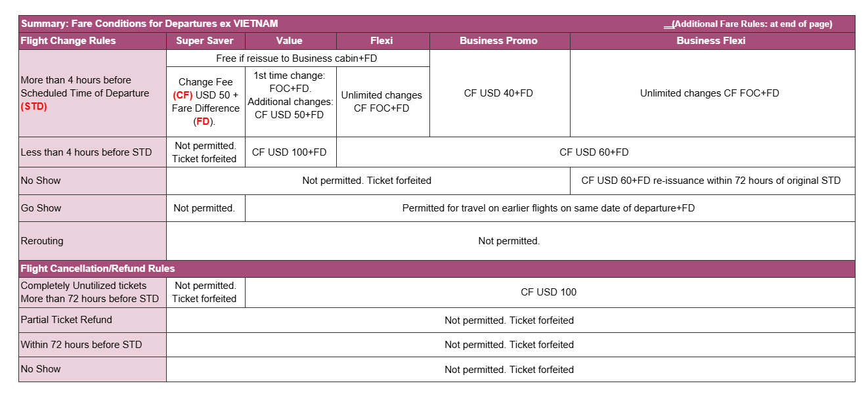Select the Business Promo column header
868x394 pixels.
click(500, 41)
